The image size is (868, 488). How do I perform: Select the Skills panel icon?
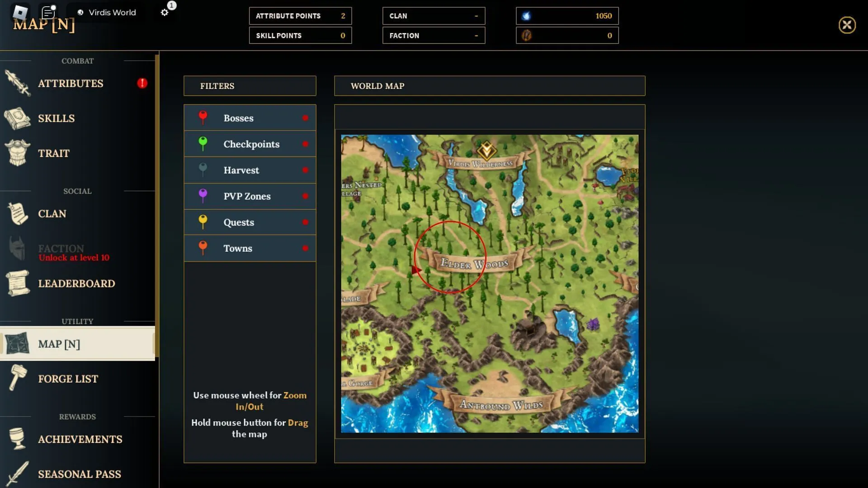coord(18,118)
